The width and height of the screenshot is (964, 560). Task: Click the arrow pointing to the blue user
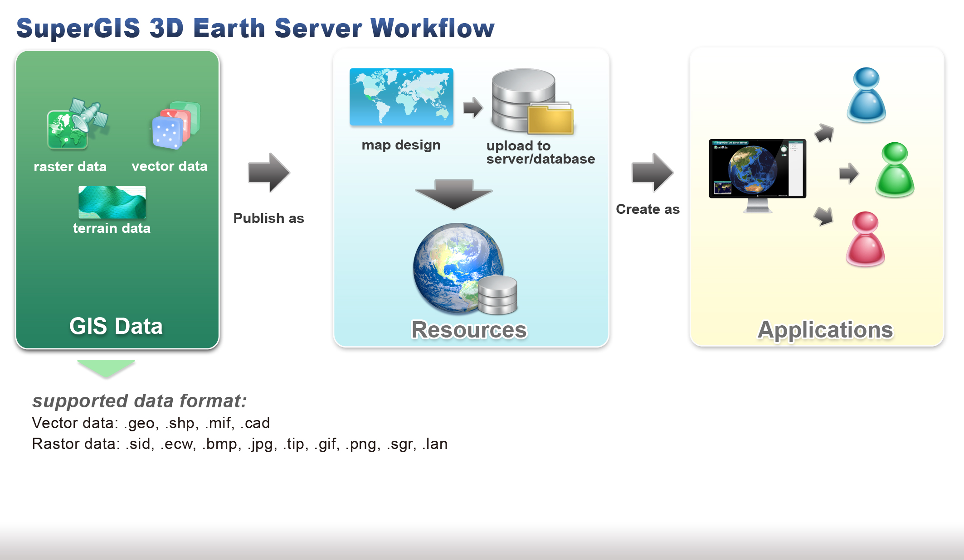[x=824, y=133]
